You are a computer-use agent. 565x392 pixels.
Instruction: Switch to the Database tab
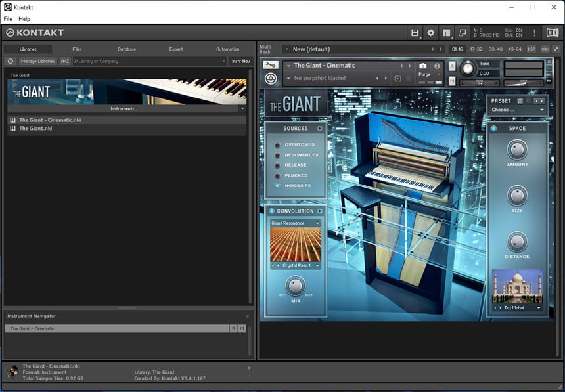[127, 49]
